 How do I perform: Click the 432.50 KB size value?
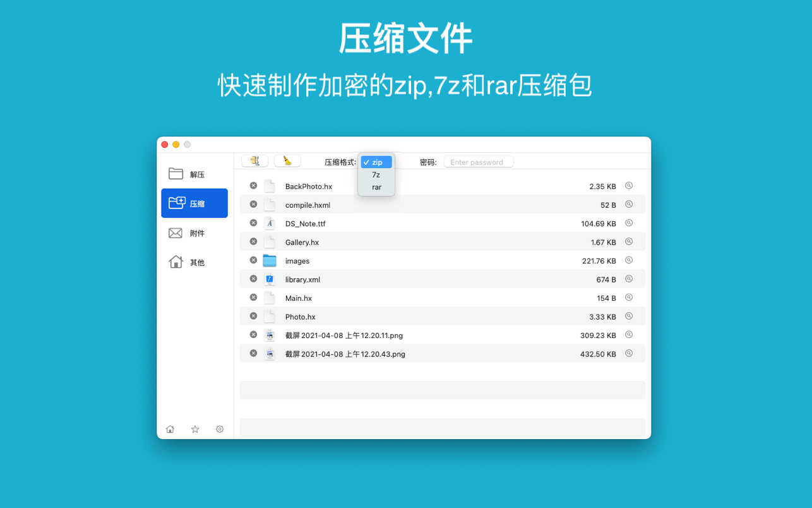click(x=599, y=354)
